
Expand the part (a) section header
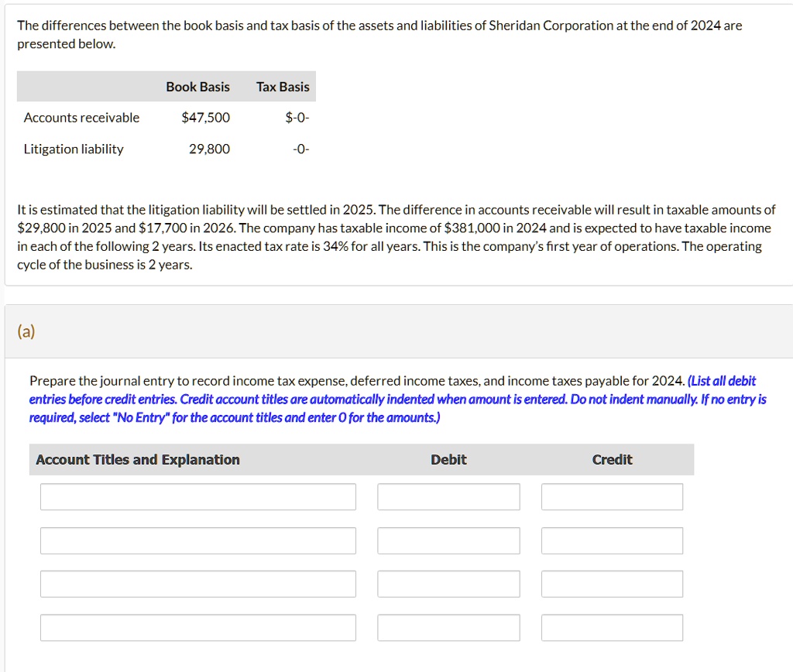(27, 331)
